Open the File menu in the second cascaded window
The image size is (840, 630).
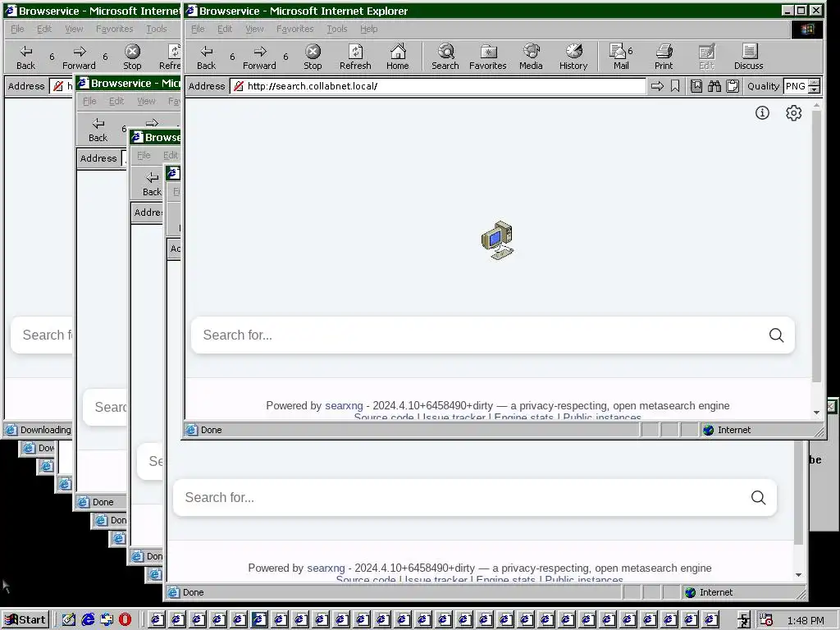tap(89, 101)
